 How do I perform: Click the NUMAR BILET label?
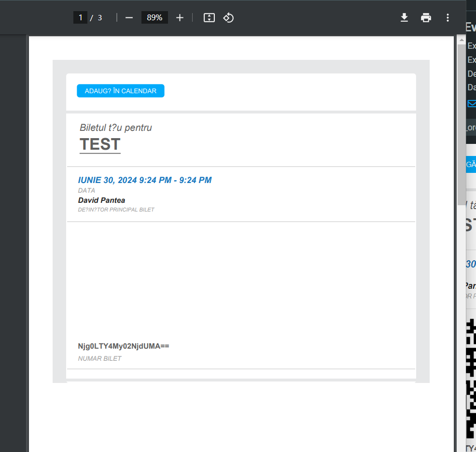click(x=99, y=358)
